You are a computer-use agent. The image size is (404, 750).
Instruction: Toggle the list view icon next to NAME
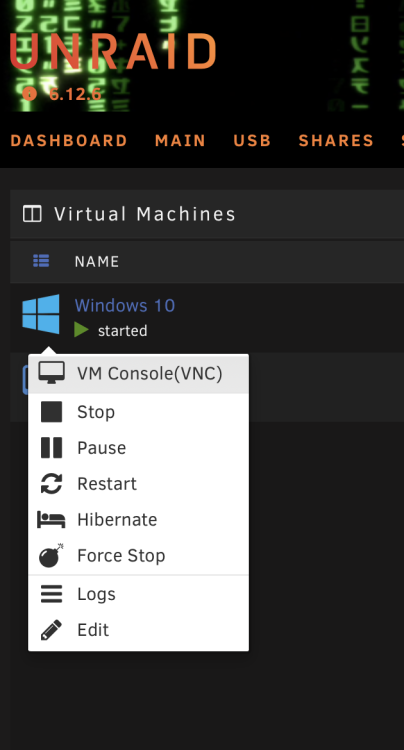(41, 261)
